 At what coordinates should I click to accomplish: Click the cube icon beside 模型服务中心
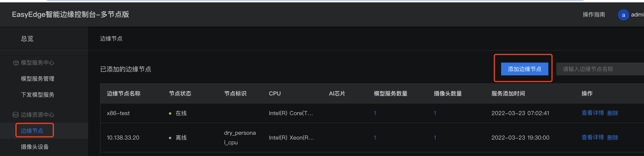click(x=16, y=63)
